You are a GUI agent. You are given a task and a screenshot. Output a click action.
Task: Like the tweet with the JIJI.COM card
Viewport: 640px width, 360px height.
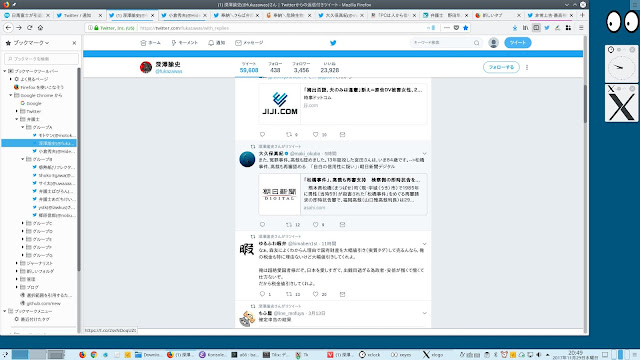pyautogui.click(x=316, y=134)
